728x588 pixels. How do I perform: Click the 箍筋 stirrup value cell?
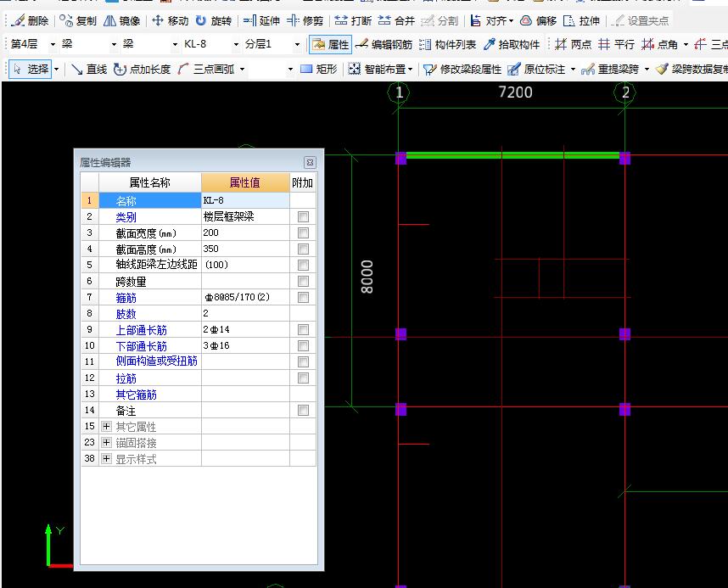point(245,297)
